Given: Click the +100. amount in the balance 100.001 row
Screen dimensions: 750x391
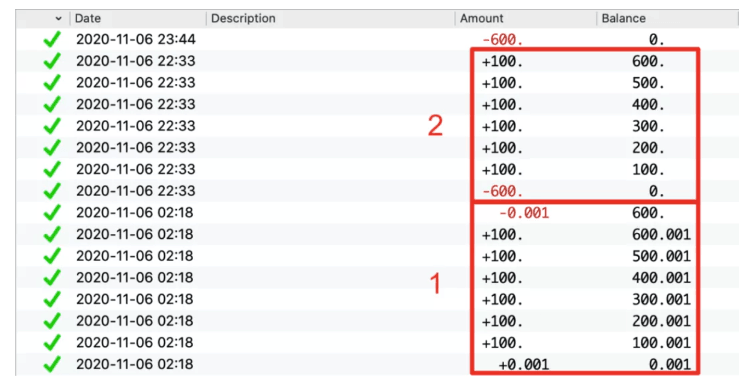Looking at the screenshot, I should click(x=502, y=343).
